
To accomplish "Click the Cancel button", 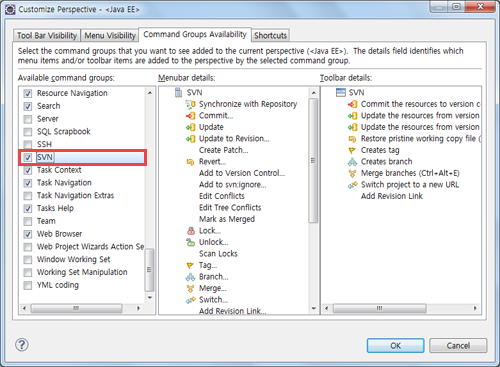I will [458, 346].
